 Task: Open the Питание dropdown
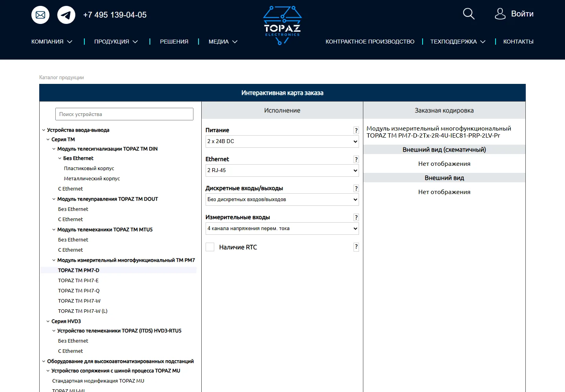tap(282, 142)
